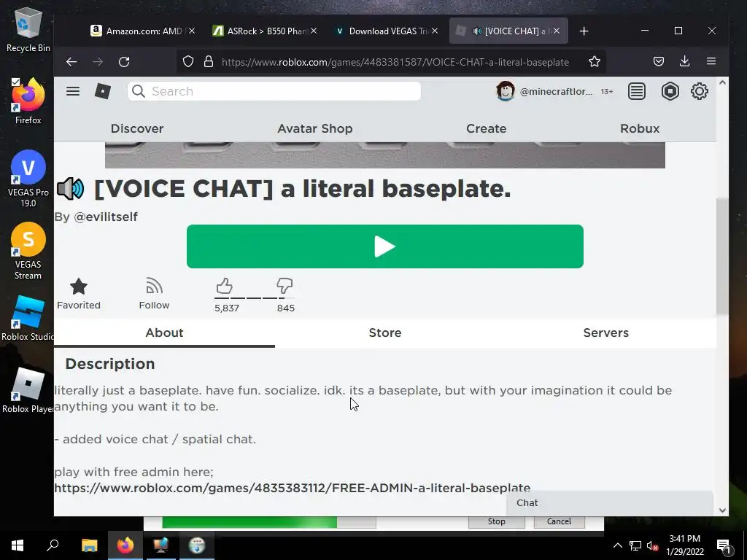Click the tracking protection shield icon
747x560 pixels.
188,62
